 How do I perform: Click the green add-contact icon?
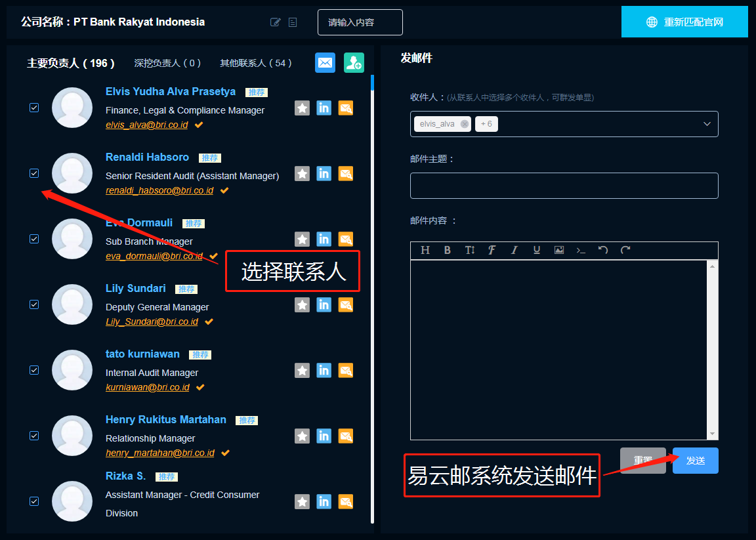pyautogui.click(x=354, y=63)
